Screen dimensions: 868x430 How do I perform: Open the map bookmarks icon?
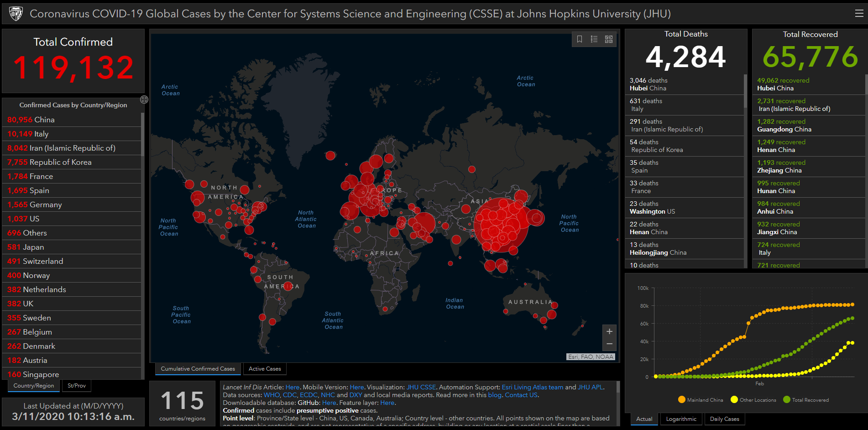click(x=580, y=39)
